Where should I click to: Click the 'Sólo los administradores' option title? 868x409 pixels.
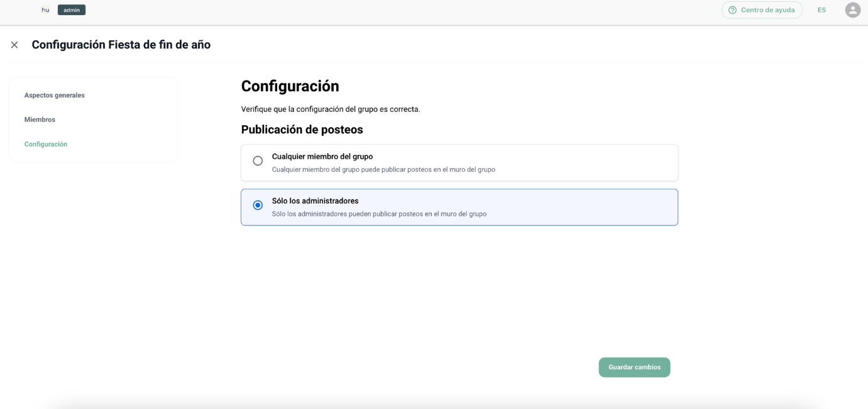[315, 201]
